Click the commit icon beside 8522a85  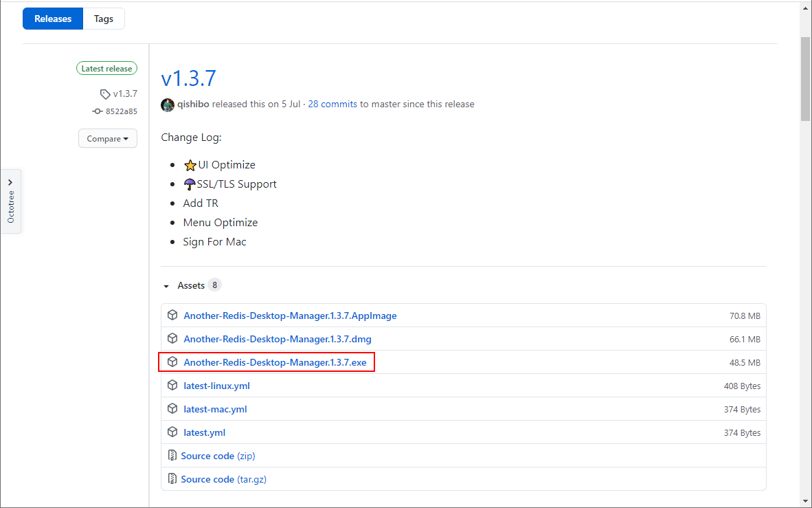click(x=98, y=111)
